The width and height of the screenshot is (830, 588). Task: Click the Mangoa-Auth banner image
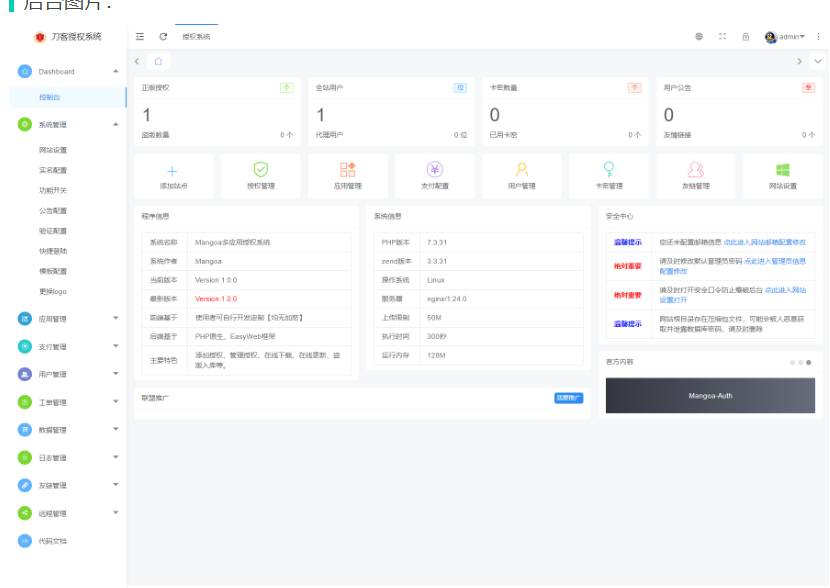[709, 396]
